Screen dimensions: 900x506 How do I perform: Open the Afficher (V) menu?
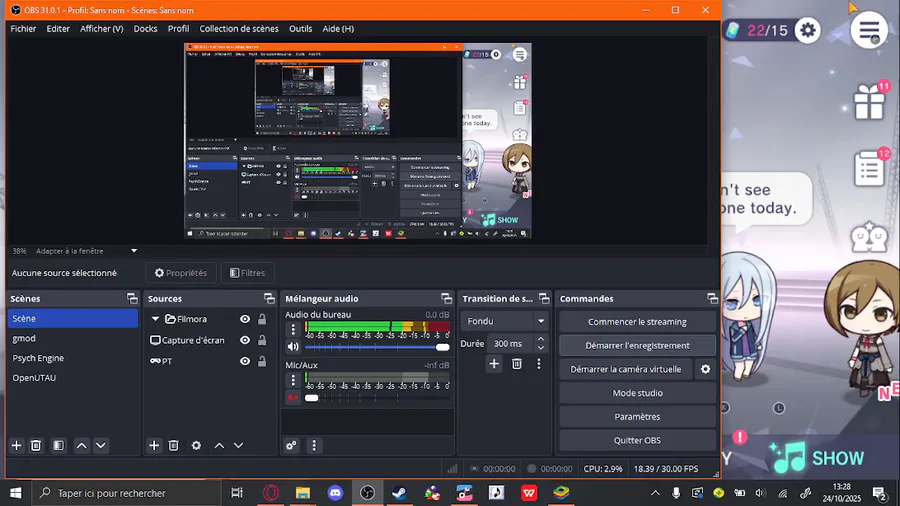coord(102,29)
